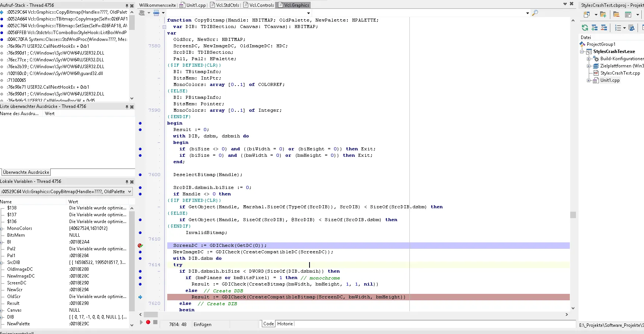Expand the Zielplattformen node

pyautogui.click(x=589, y=66)
